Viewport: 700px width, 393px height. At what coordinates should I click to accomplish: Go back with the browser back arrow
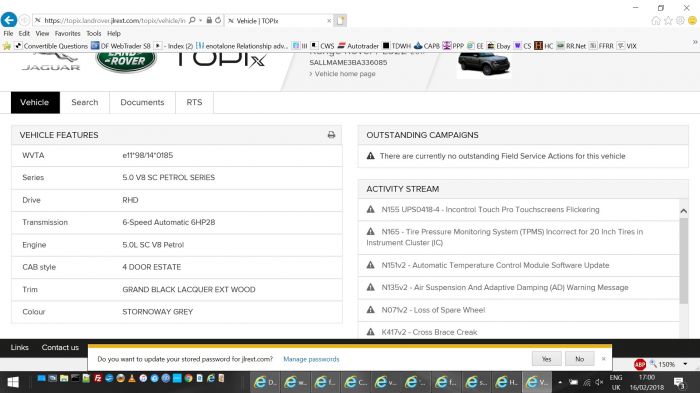click(x=9, y=20)
